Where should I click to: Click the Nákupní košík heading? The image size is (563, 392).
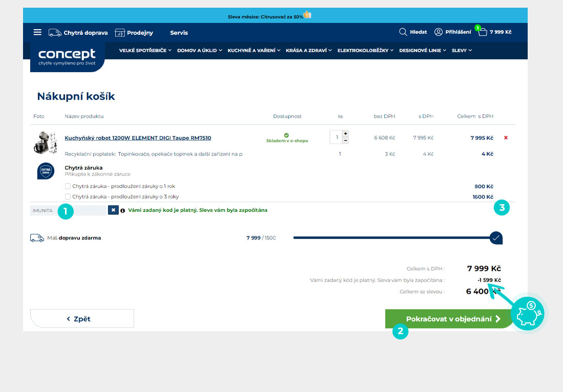click(76, 96)
